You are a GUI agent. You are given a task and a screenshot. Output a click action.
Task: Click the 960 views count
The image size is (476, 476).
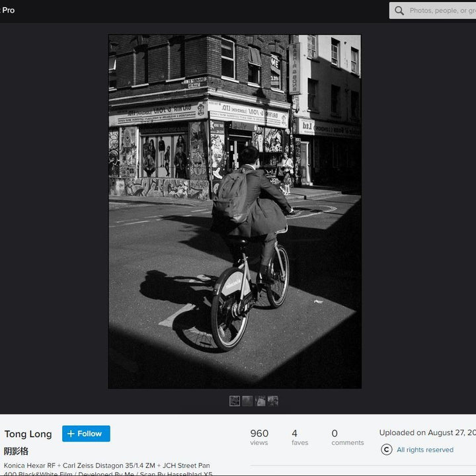[x=259, y=437]
